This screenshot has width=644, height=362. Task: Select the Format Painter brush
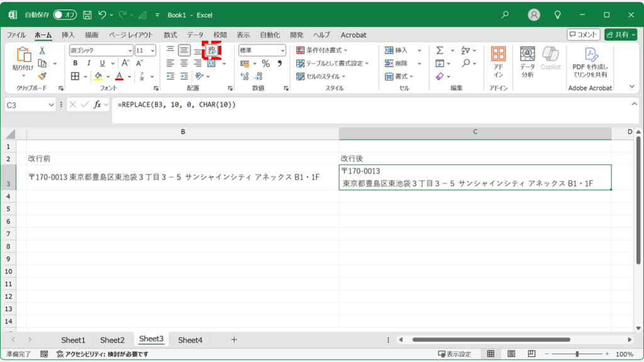click(42, 76)
